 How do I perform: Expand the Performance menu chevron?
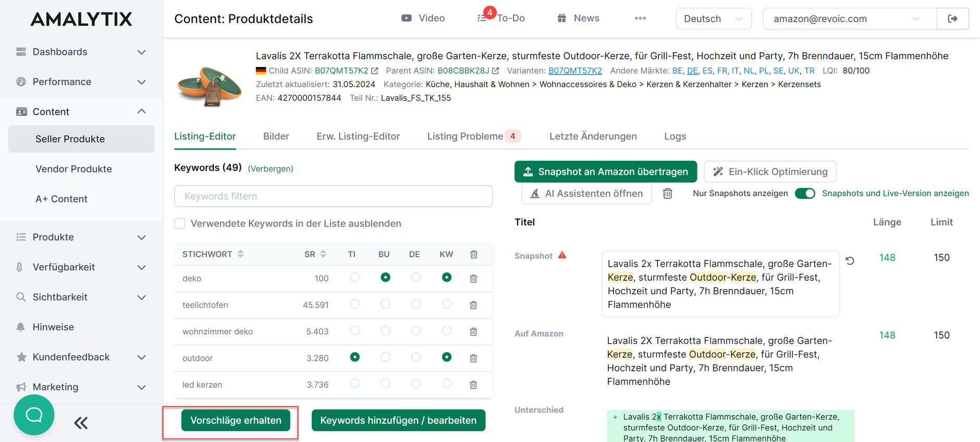coord(141,82)
